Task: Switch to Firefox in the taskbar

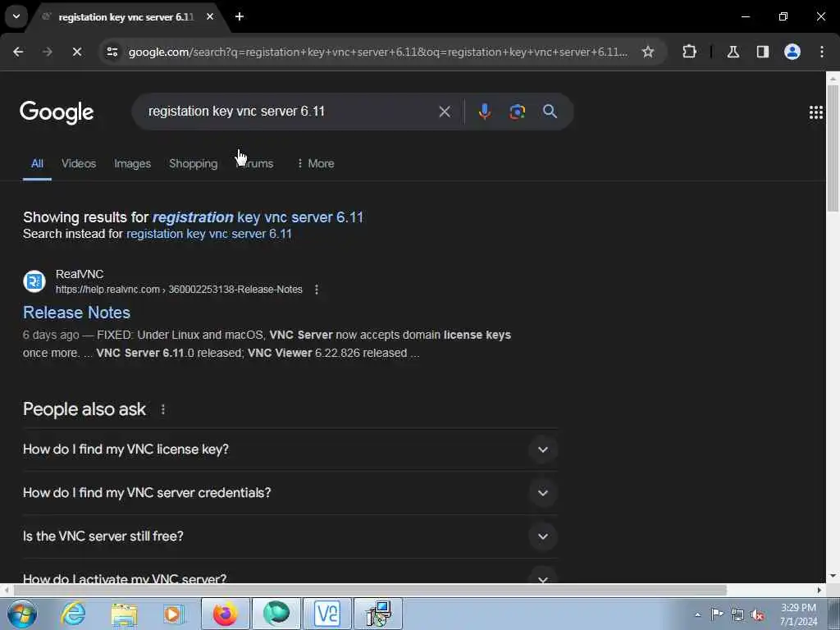Action: (x=225, y=614)
